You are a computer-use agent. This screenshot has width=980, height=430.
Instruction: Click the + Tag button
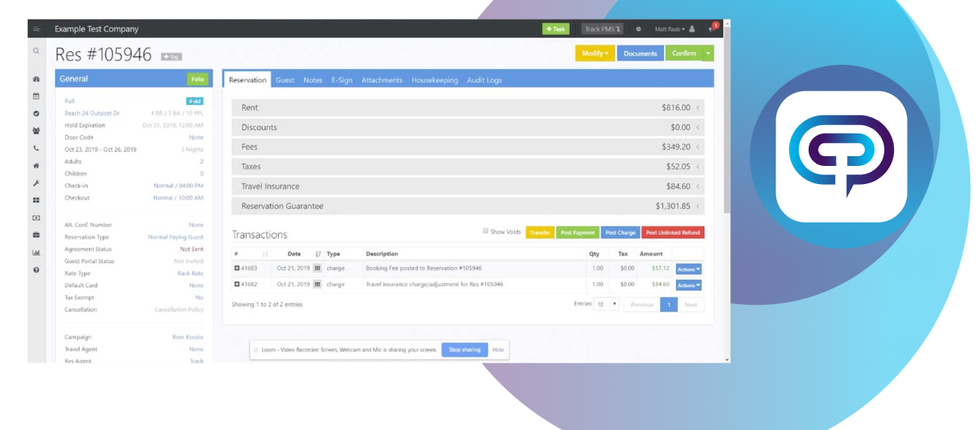171,57
